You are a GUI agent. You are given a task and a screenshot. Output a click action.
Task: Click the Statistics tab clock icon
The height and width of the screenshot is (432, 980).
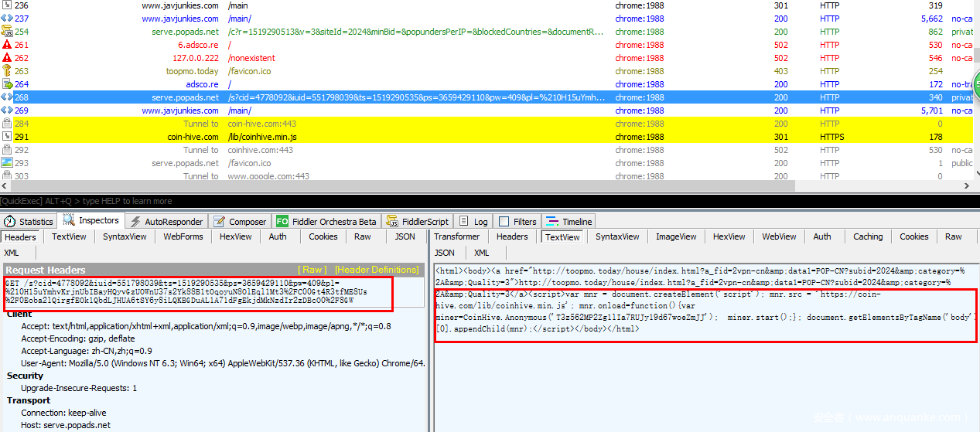(x=10, y=221)
